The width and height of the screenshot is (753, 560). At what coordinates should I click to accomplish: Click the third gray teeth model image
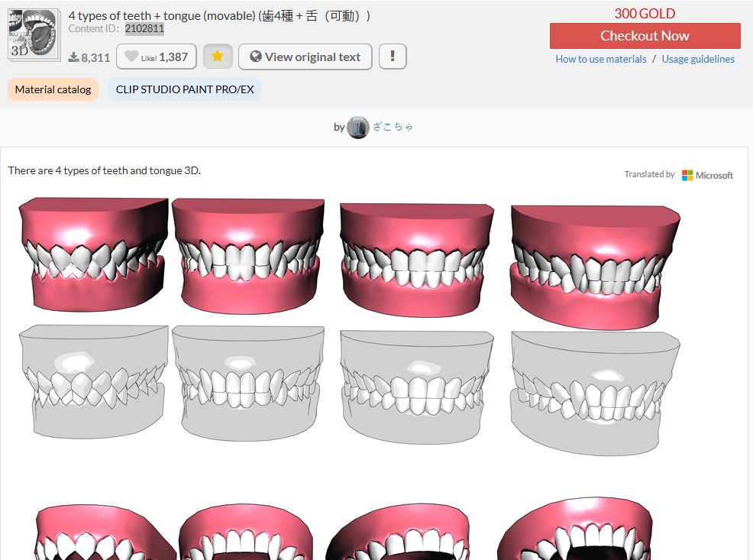417,387
